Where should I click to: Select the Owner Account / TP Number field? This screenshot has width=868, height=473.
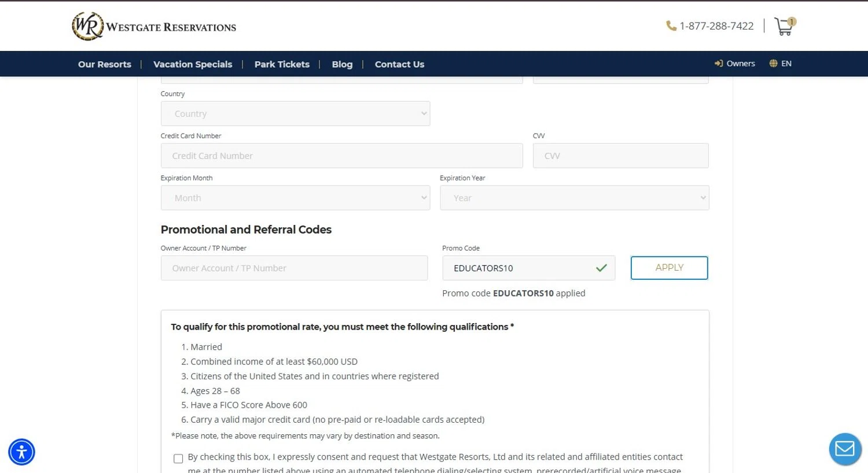(x=294, y=268)
